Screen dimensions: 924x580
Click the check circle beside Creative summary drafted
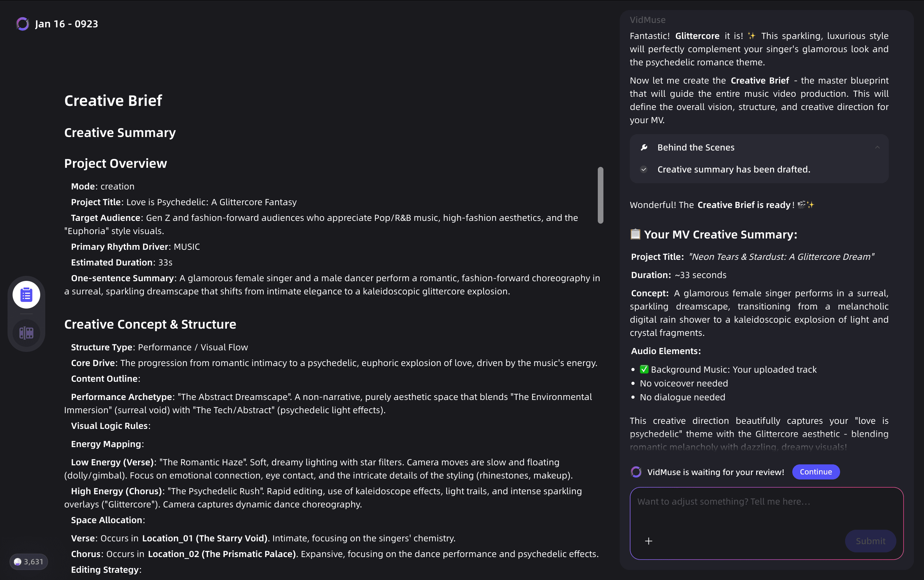[644, 169]
